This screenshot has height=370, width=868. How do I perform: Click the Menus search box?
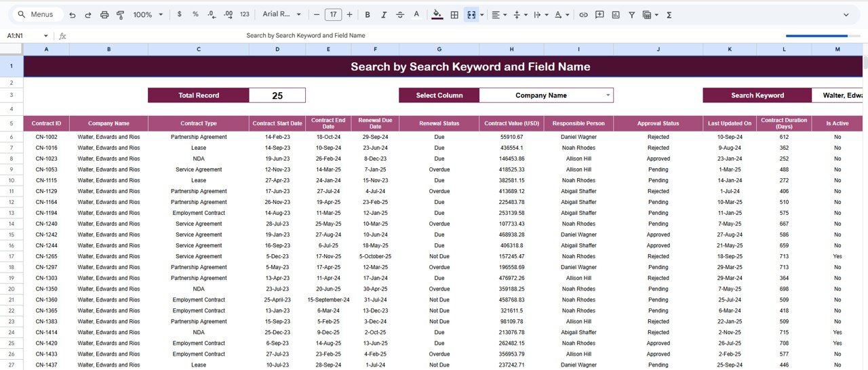[x=37, y=14]
